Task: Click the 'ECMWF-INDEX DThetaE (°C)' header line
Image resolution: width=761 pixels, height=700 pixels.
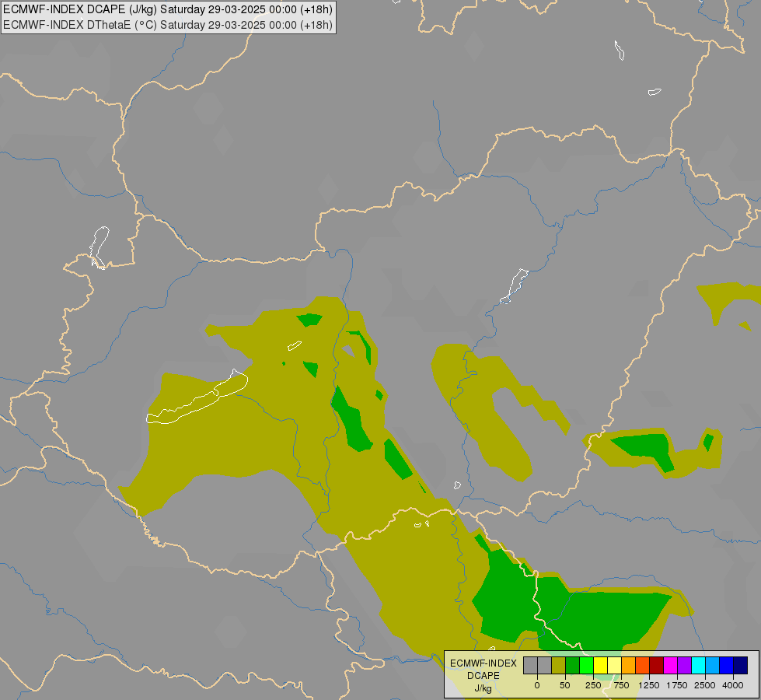Action: click(168, 25)
